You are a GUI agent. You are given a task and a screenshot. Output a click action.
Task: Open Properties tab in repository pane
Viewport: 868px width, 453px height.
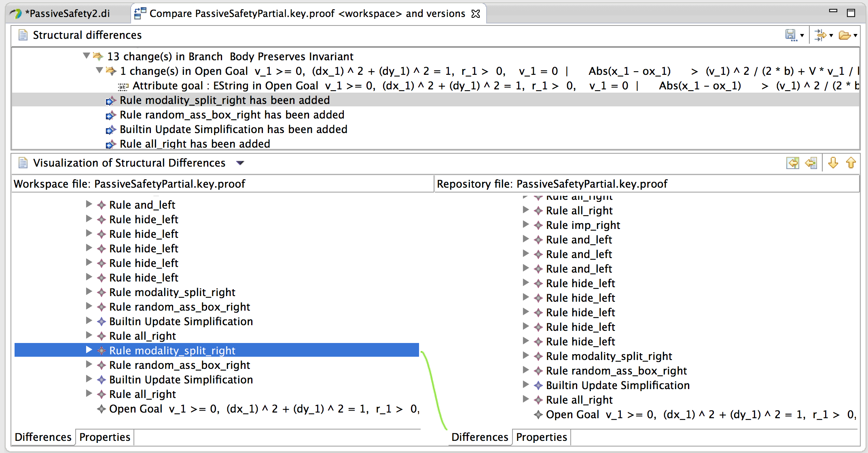(x=541, y=437)
